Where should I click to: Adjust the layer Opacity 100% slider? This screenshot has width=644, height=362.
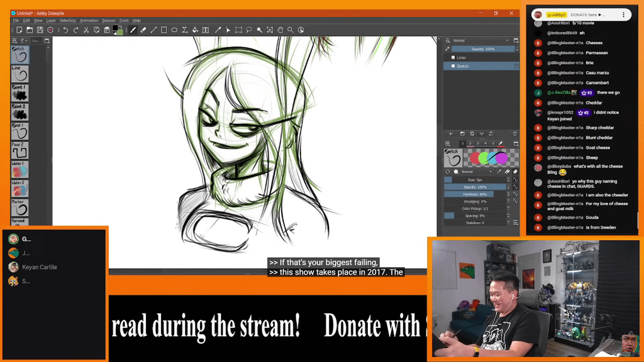pos(483,49)
